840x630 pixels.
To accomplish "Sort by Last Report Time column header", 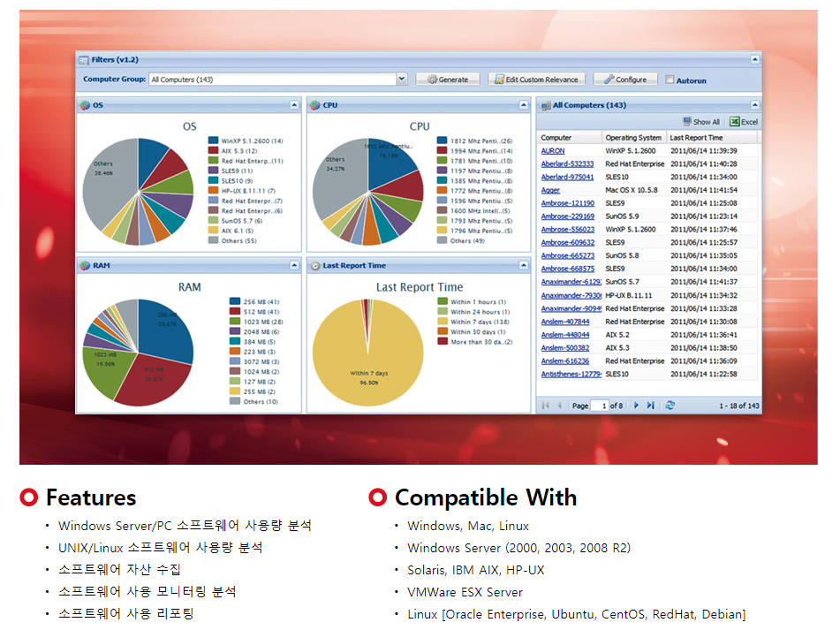I will (696, 138).
